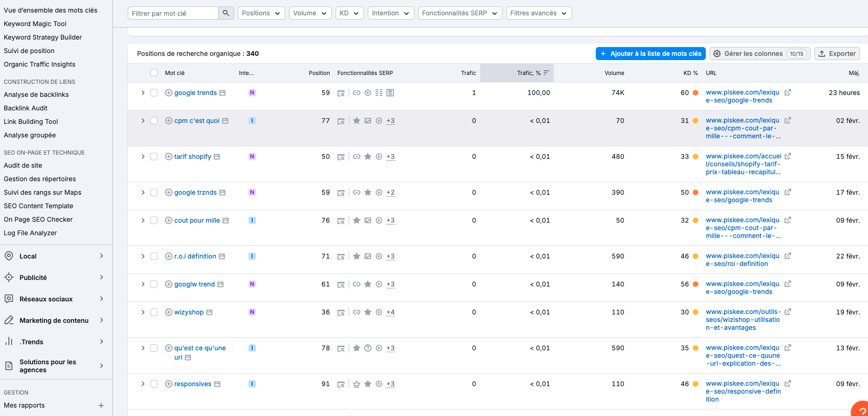
Task: Click Ajouter à la liste de mots clés
Action: point(650,54)
